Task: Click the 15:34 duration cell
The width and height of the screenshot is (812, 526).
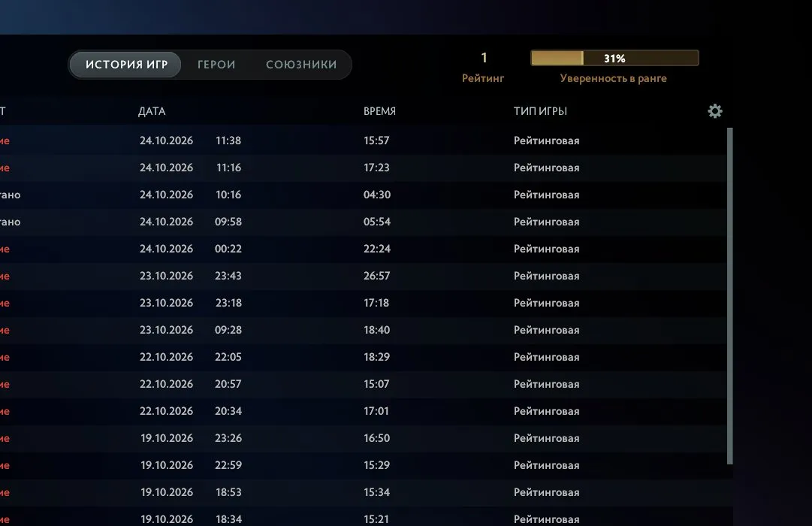Action: 376,491
